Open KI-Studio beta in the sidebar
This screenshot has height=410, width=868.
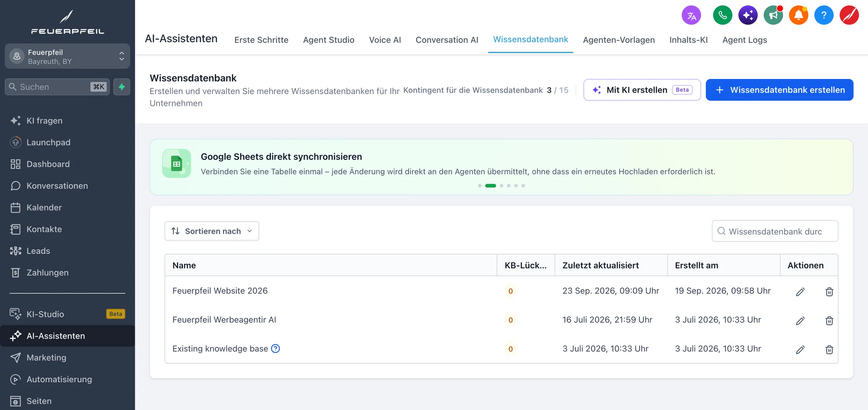(67, 314)
